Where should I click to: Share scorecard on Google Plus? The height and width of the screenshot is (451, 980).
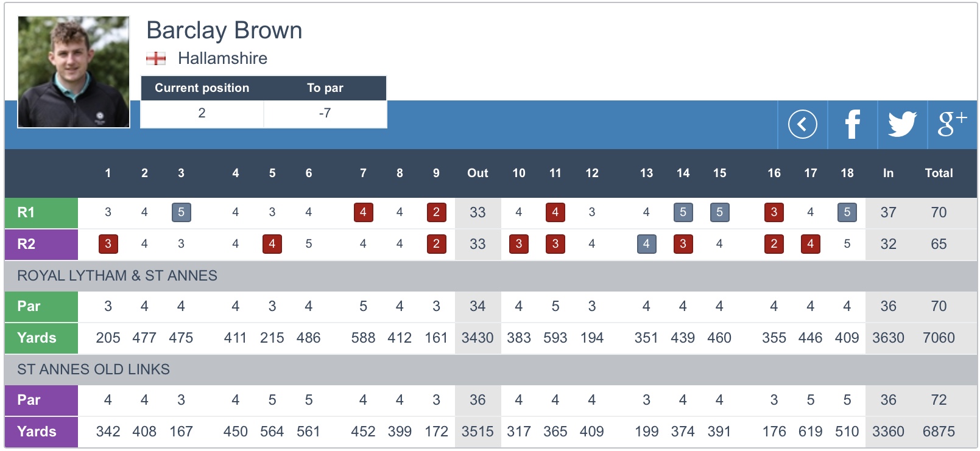pos(952,124)
